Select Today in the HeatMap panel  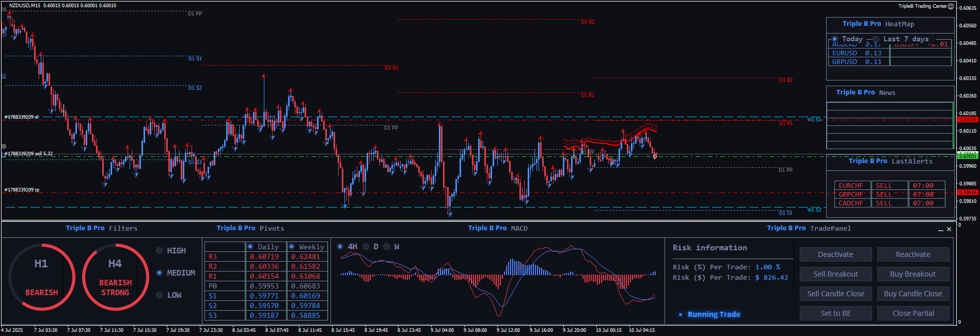point(835,39)
